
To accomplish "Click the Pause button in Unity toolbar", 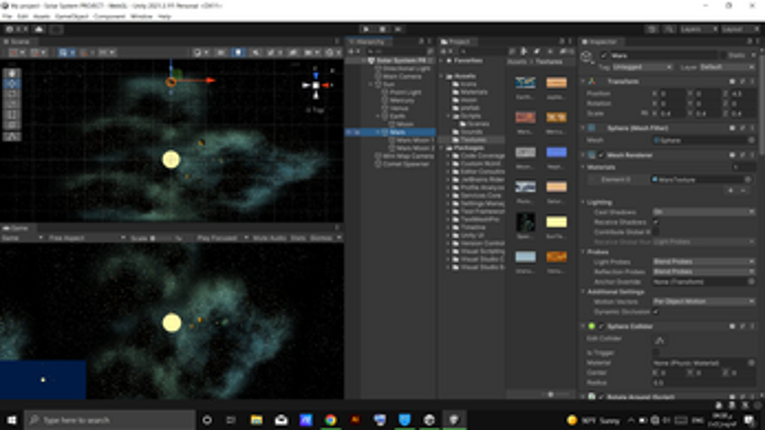I will pos(382,29).
